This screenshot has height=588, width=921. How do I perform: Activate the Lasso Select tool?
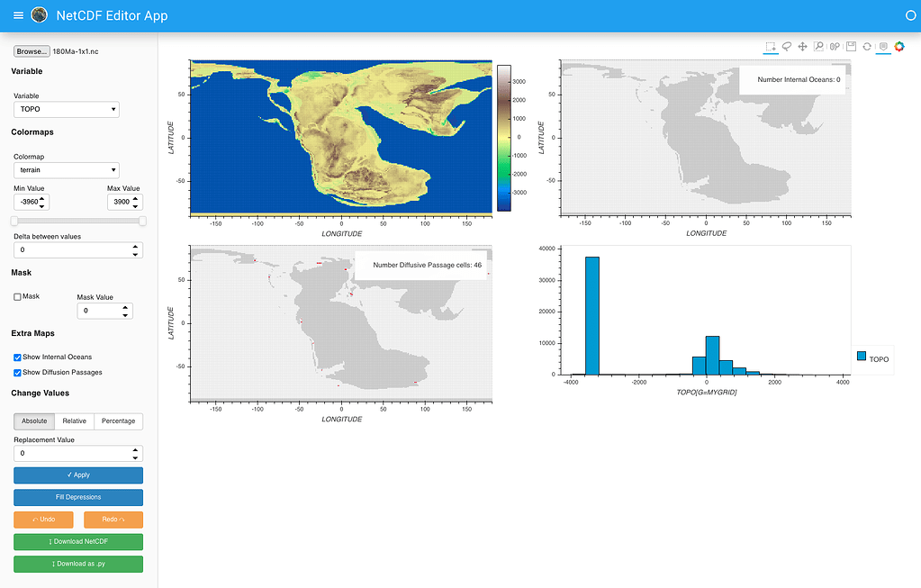[x=787, y=46]
